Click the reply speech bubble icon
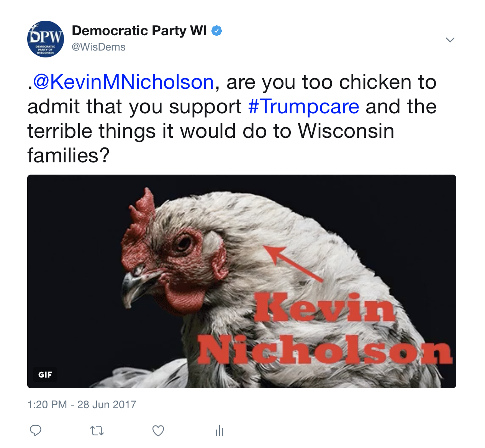Screen dimensions: 485x448 click(36, 430)
